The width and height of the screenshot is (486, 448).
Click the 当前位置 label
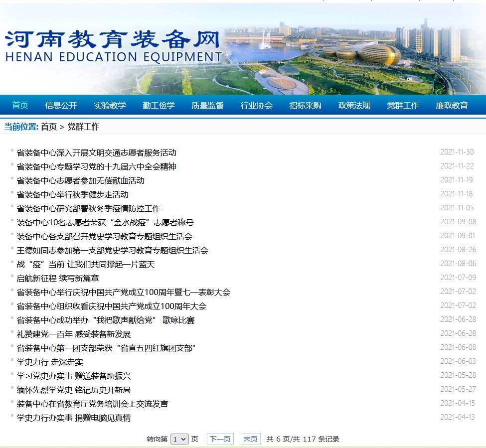(21, 127)
